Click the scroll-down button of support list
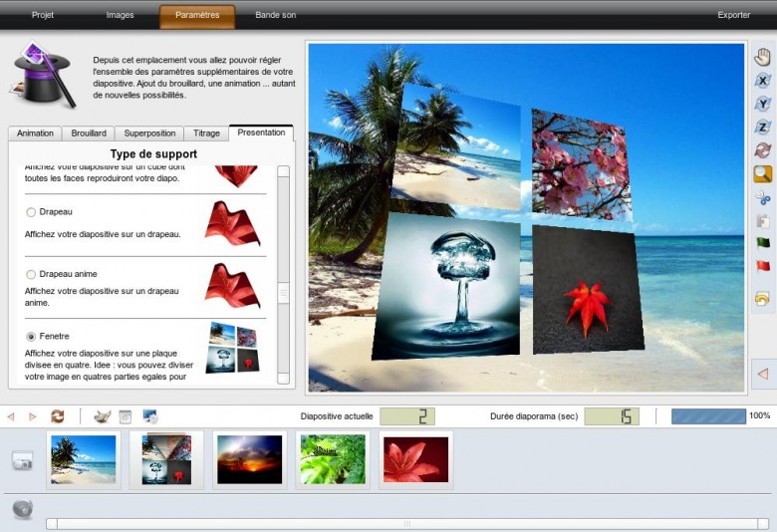Screen dimensions: 777x532 (x=284, y=379)
